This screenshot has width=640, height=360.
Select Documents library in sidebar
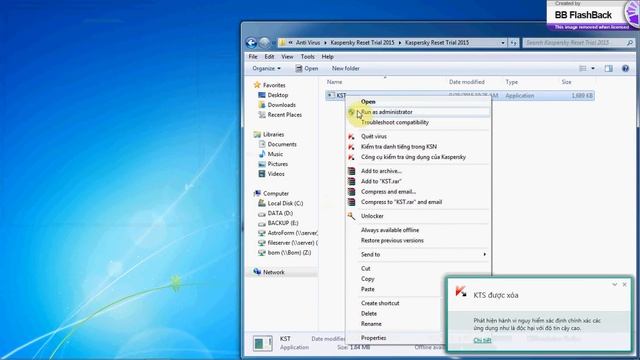tap(282, 144)
